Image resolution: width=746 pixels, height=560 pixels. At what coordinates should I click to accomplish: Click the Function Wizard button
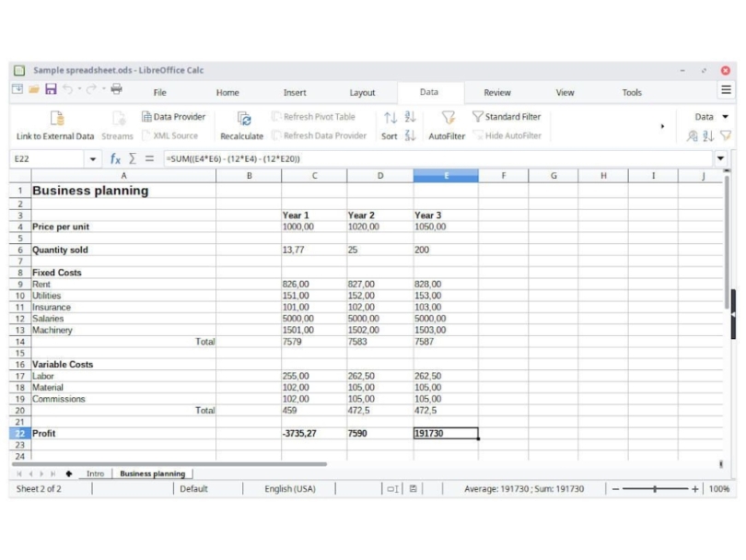(x=113, y=157)
